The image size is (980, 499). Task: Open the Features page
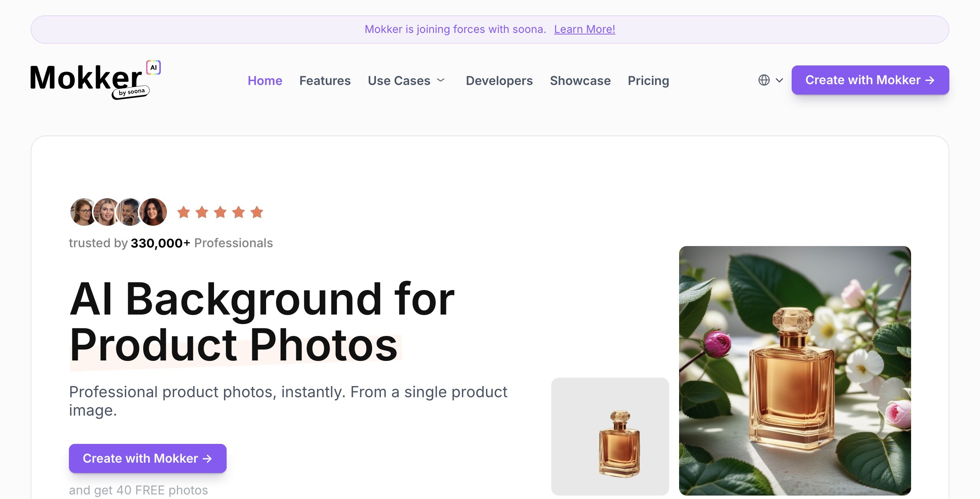click(x=325, y=80)
